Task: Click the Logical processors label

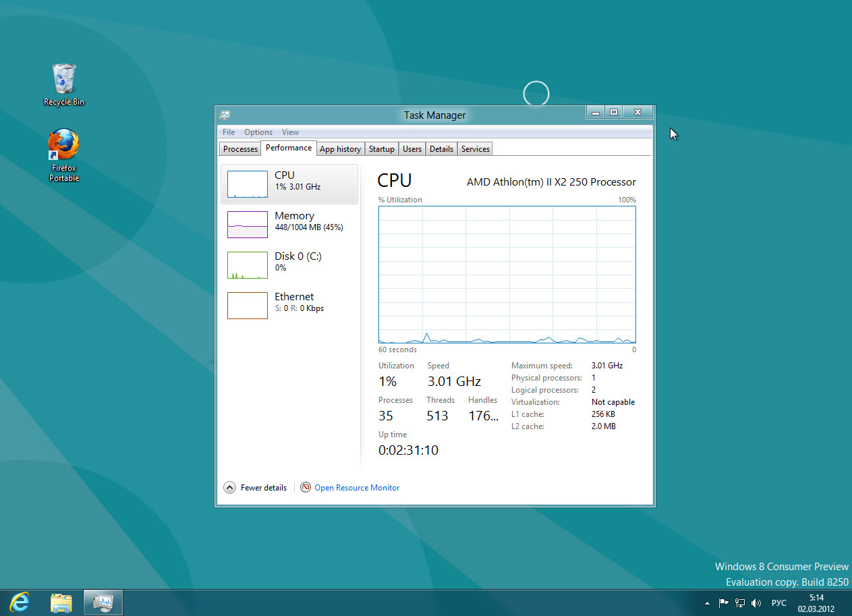Action: [545, 390]
